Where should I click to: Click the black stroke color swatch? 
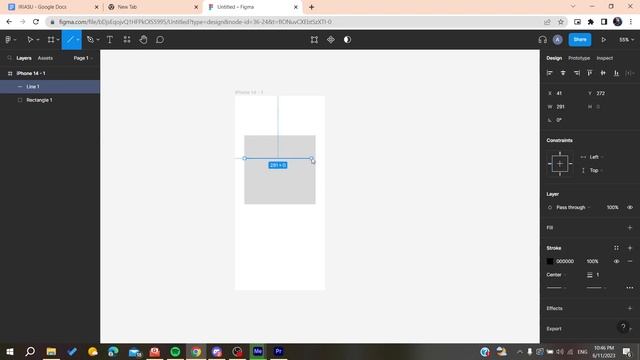coord(550,261)
